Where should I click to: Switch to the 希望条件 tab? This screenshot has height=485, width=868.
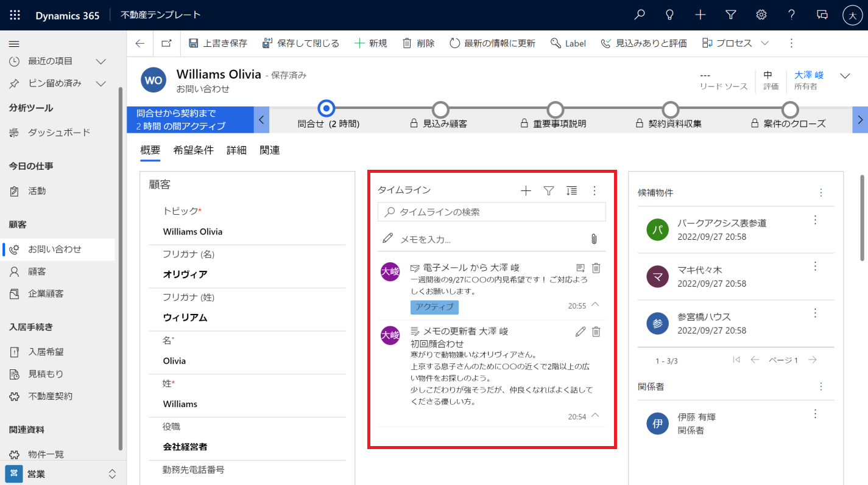click(193, 150)
